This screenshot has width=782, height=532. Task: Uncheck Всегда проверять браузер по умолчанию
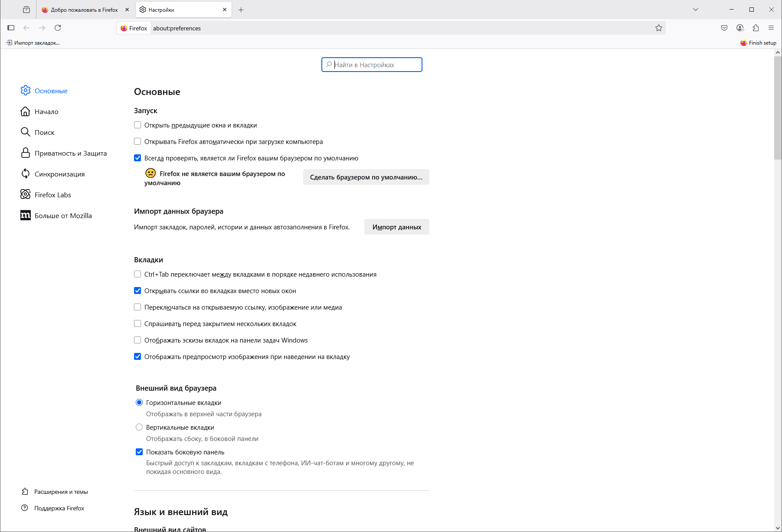(x=137, y=158)
